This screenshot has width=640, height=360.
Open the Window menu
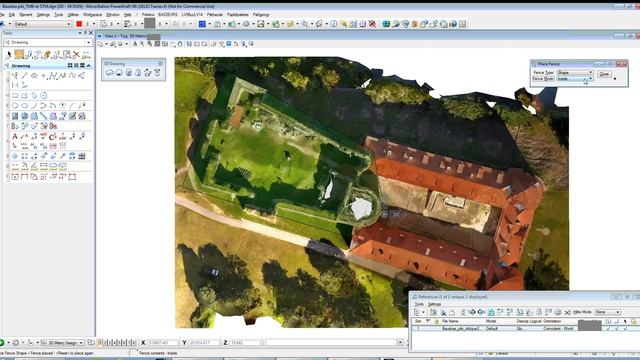[113, 15]
